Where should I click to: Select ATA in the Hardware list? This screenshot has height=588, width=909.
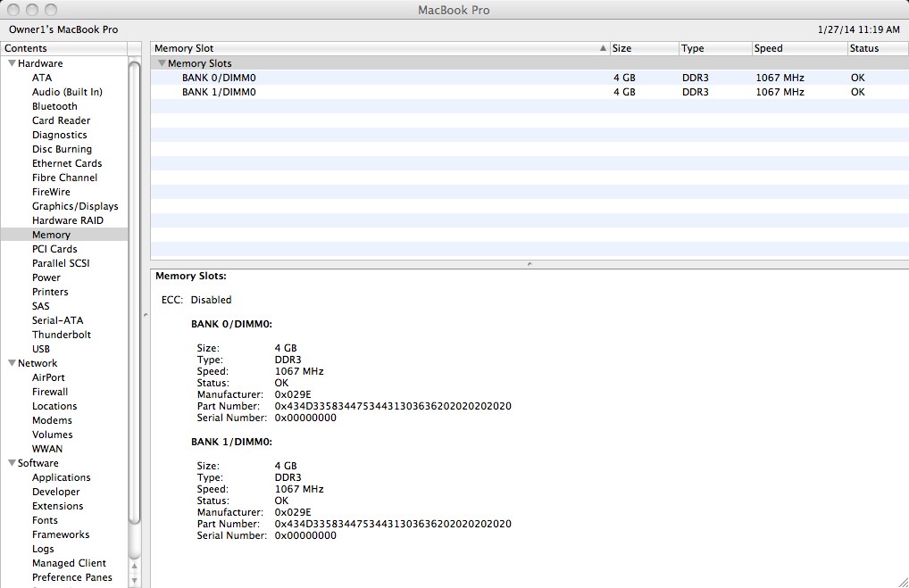42,78
